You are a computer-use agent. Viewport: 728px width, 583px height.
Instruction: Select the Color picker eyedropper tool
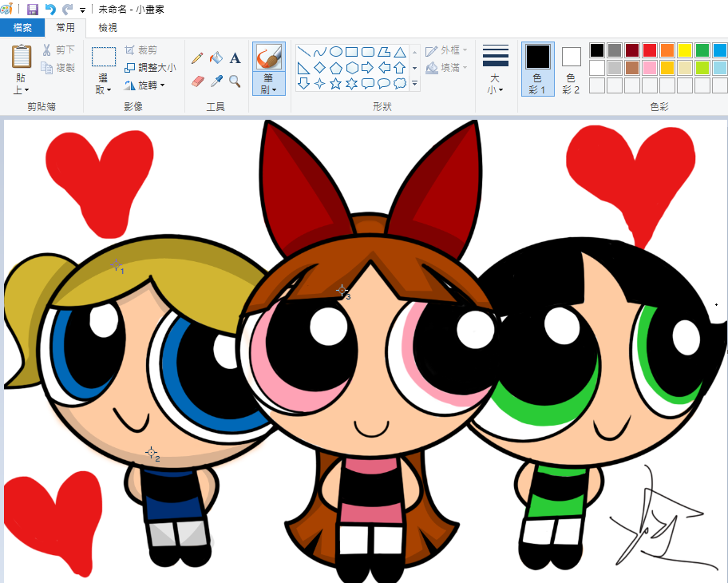216,81
